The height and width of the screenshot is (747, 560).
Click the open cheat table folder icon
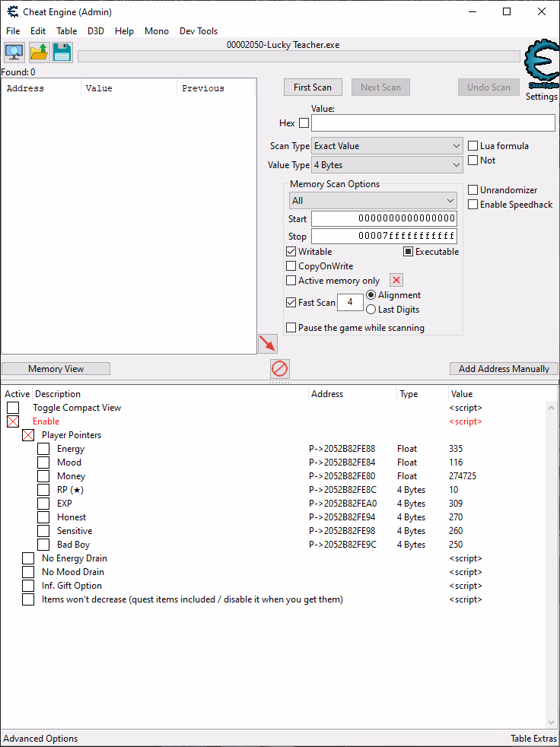(x=39, y=52)
